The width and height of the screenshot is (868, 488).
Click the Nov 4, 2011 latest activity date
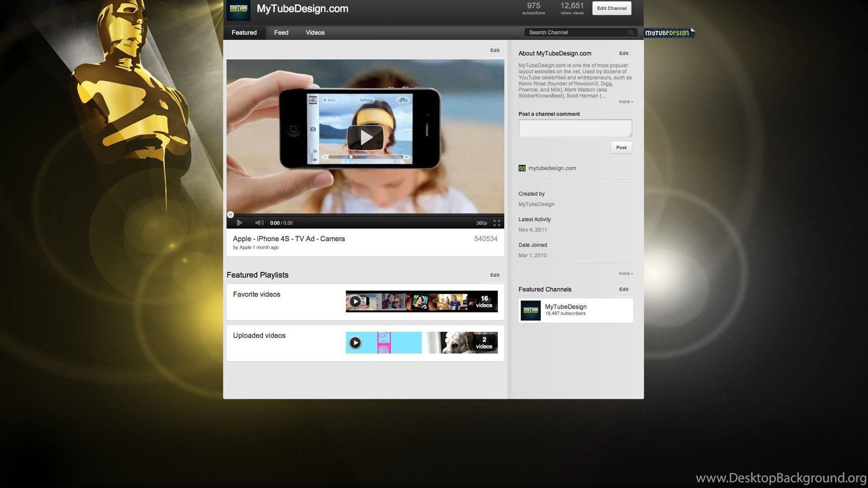[x=533, y=230]
